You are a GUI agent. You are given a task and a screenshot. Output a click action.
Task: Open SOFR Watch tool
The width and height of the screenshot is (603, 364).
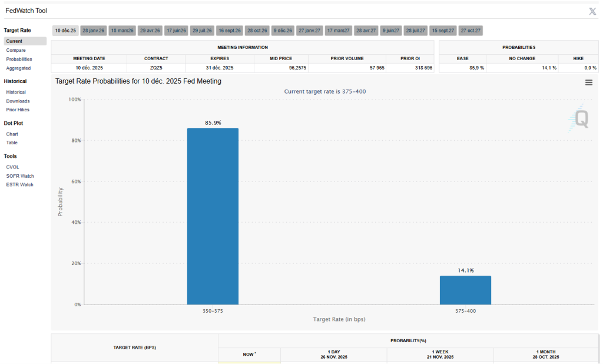tap(20, 176)
